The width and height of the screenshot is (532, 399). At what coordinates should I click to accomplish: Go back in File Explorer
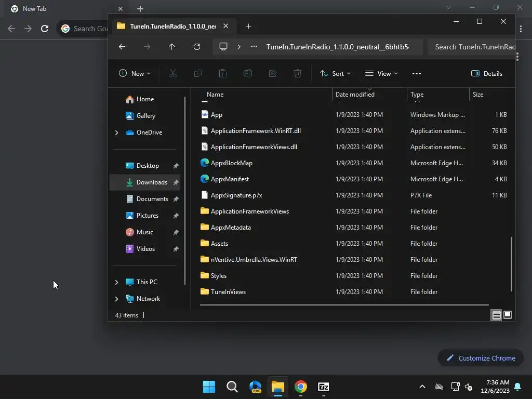coord(122,47)
